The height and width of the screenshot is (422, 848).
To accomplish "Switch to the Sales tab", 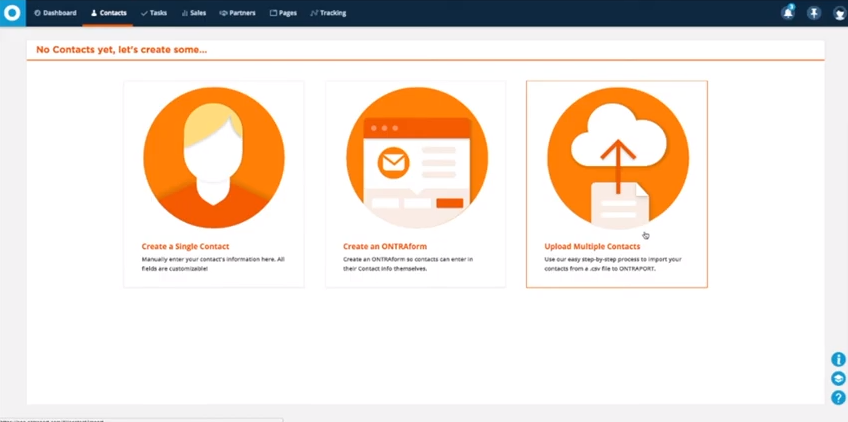I will (194, 13).
